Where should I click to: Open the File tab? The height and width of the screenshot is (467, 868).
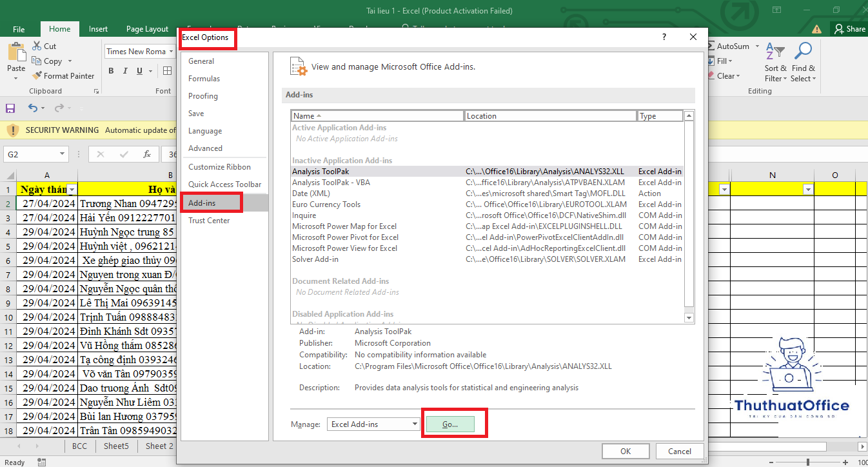pos(19,29)
